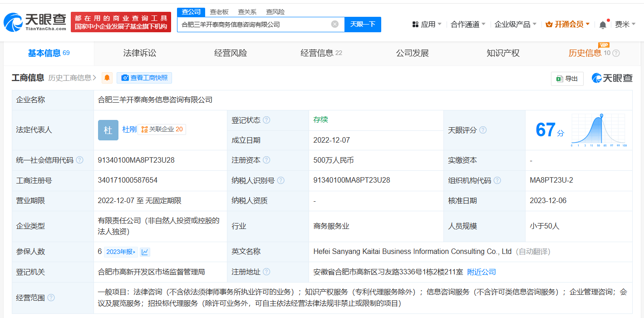Click the TianYanCha logo

coord(35,21)
